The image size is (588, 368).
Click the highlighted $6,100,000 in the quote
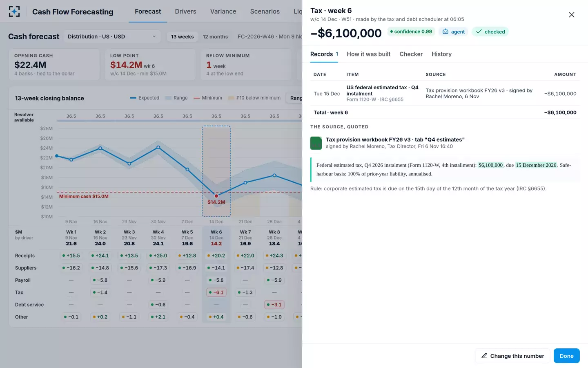[x=491, y=165]
